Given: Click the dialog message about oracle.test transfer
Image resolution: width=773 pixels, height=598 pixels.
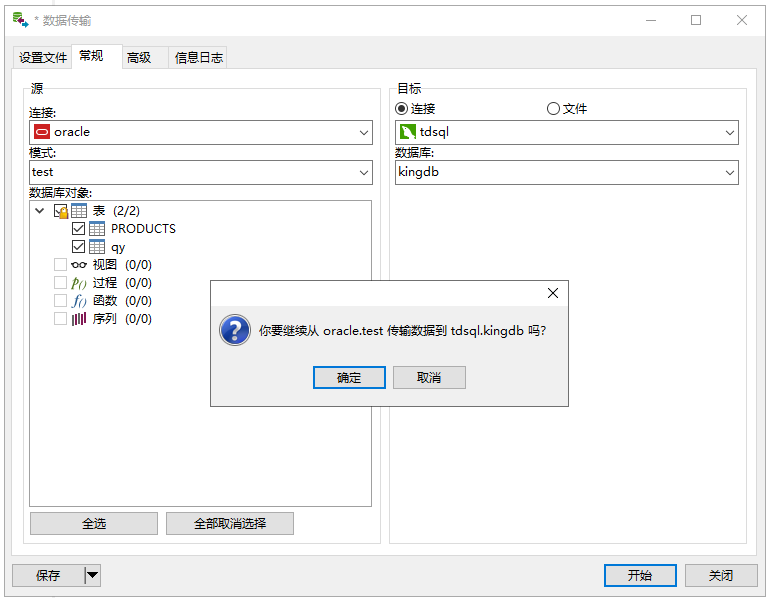Looking at the screenshot, I should [x=402, y=331].
